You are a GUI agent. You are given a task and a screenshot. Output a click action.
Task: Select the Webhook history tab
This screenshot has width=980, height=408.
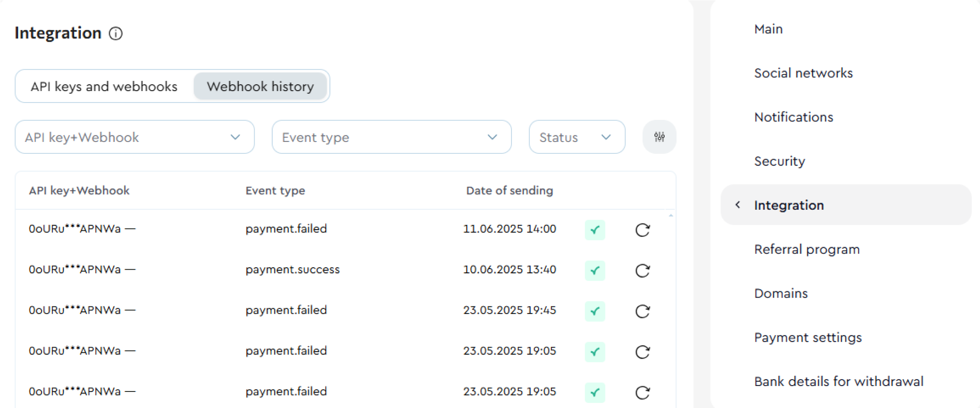click(261, 86)
